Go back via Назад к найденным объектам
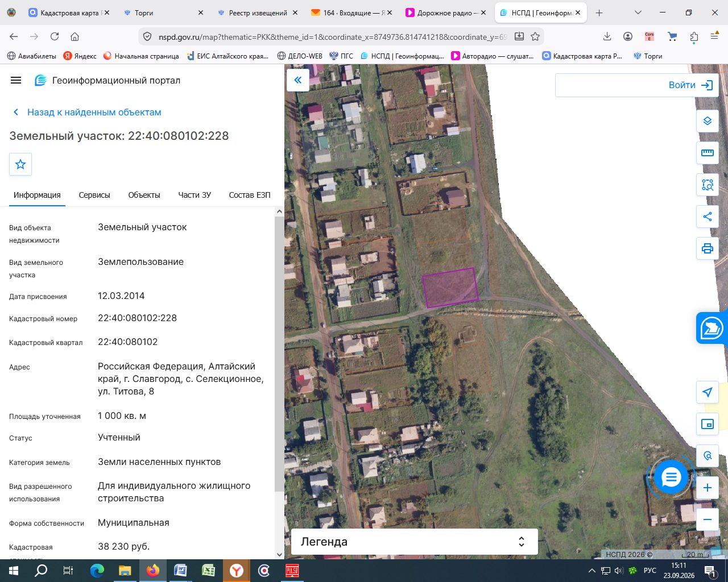The height and width of the screenshot is (582, 728). click(87, 113)
